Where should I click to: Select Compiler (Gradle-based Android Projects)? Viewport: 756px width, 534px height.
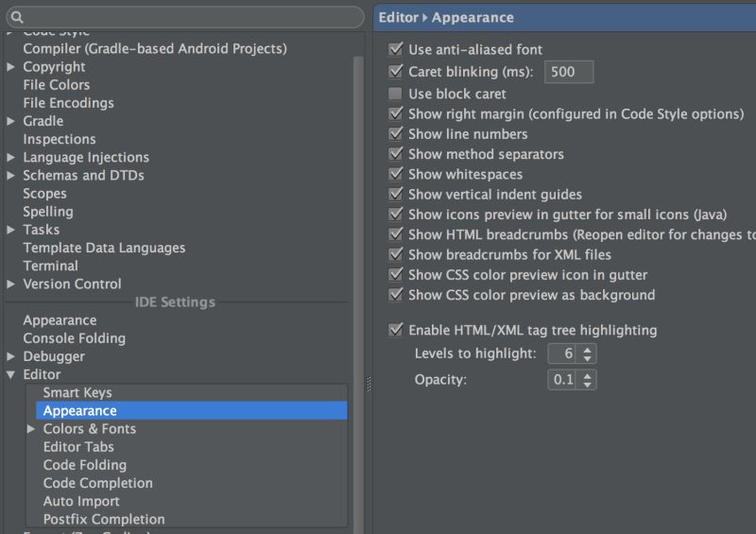tap(155, 49)
